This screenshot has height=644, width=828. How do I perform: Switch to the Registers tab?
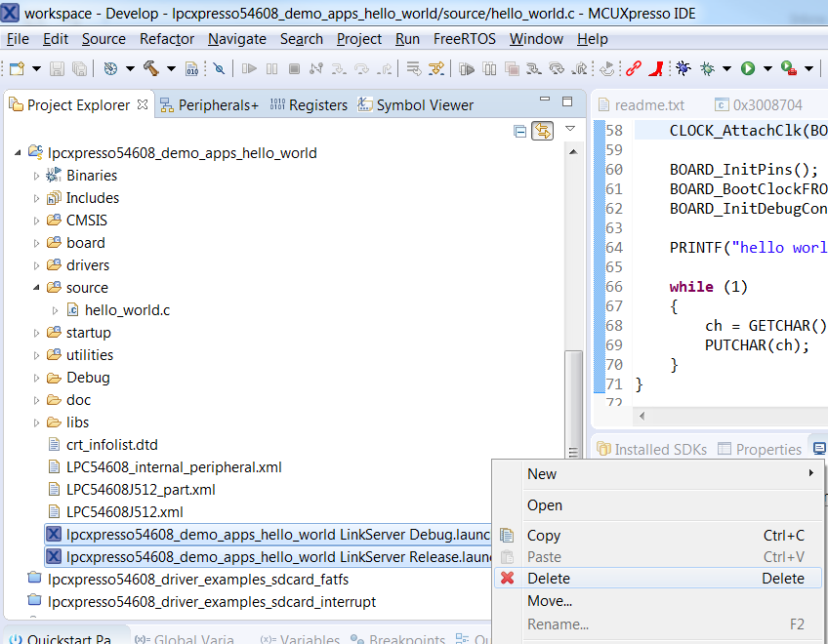point(309,105)
